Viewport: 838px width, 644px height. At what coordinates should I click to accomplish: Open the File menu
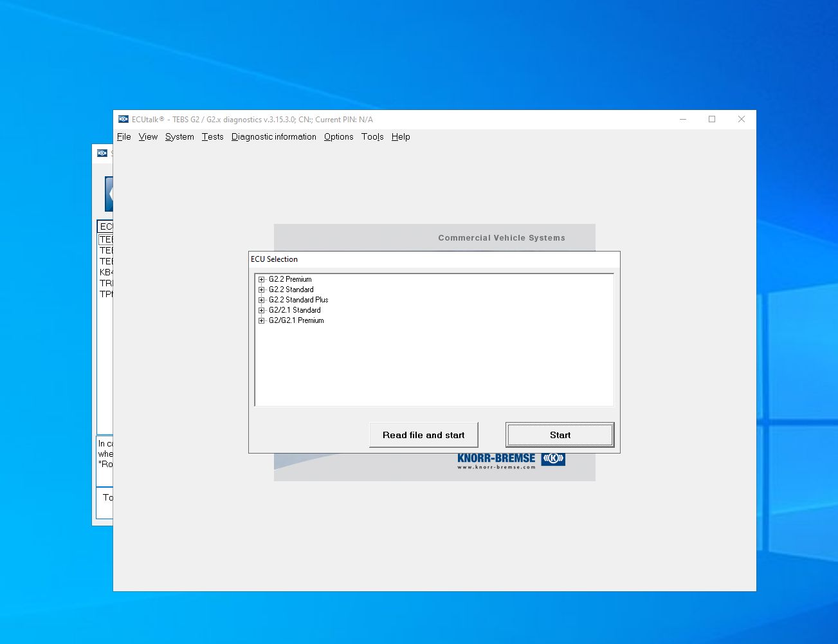(x=123, y=136)
